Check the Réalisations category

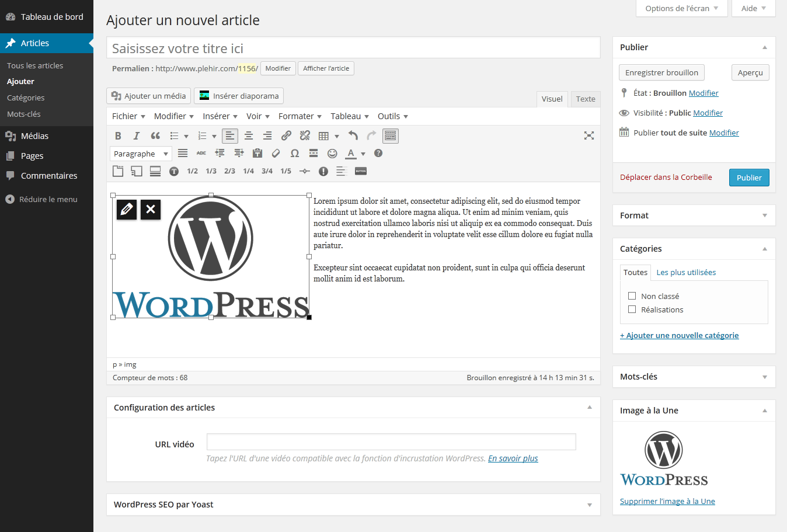pyautogui.click(x=632, y=309)
